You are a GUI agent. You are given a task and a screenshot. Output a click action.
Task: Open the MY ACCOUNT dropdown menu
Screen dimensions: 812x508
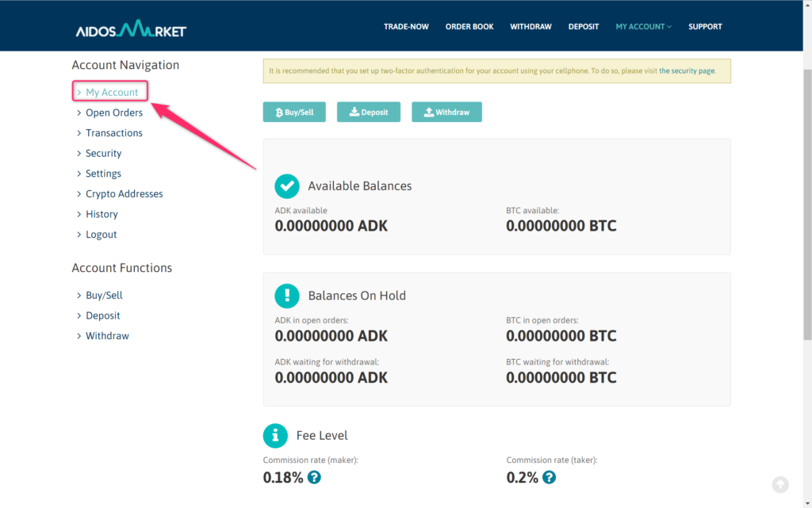click(x=643, y=27)
